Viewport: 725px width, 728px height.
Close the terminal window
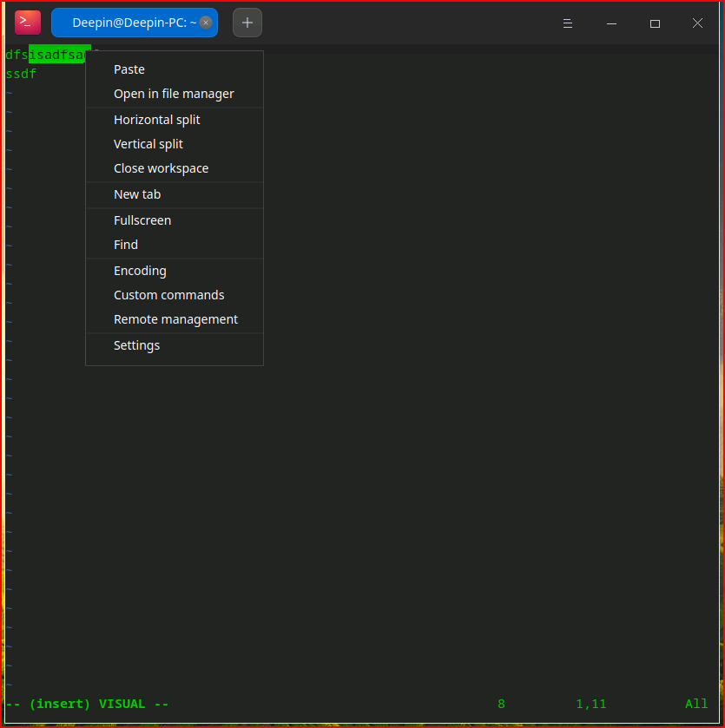tap(697, 23)
